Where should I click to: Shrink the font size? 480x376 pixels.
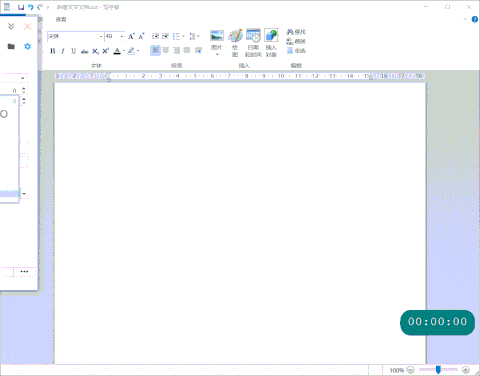(x=141, y=36)
